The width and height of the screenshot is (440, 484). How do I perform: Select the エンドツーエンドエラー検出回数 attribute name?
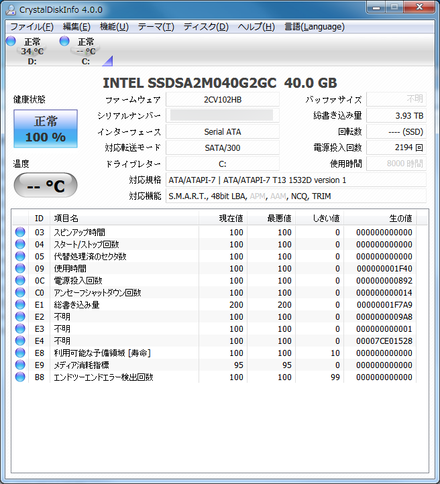click(x=104, y=377)
